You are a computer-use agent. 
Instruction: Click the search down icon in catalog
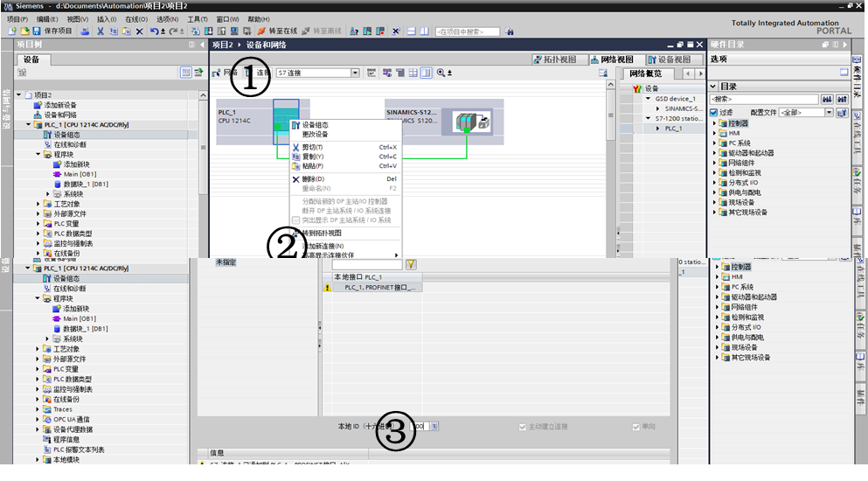point(827,99)
